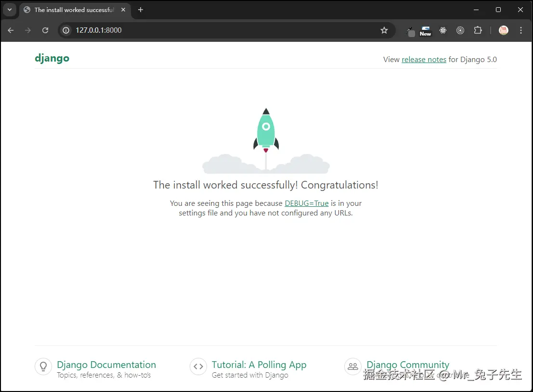533x392 pixels.
Task: Open the extension labeled New
Action: point(425,31)
